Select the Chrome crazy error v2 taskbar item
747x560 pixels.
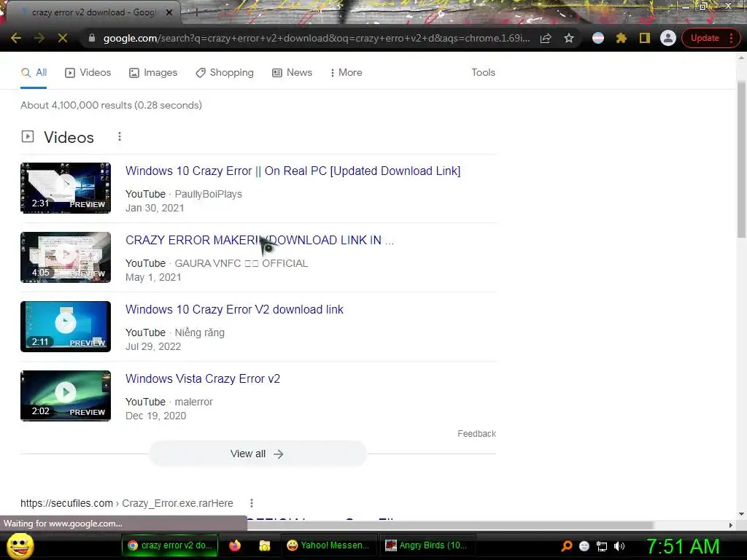click(x=170, y=545)
